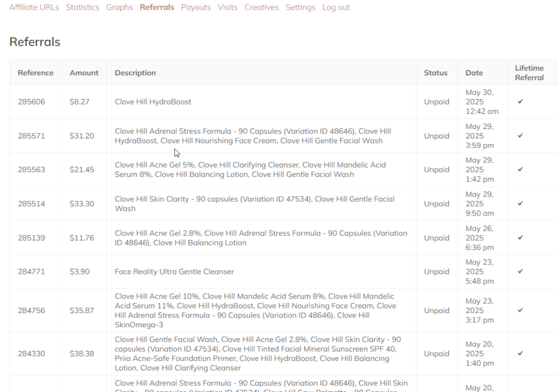
Task: Click the $35.87 amount
Action: 82,310
